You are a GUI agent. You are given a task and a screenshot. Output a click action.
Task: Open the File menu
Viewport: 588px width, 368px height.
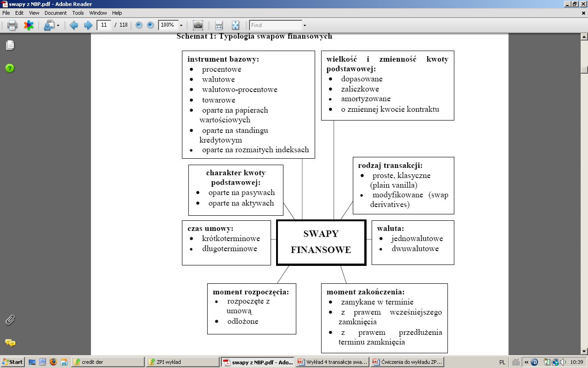coord(6,13)
